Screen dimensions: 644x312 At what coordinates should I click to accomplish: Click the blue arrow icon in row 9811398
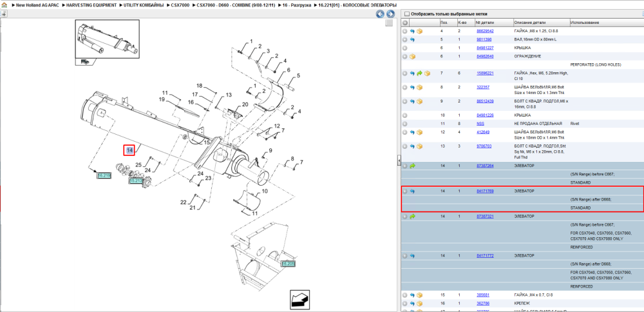coord(412,39)
